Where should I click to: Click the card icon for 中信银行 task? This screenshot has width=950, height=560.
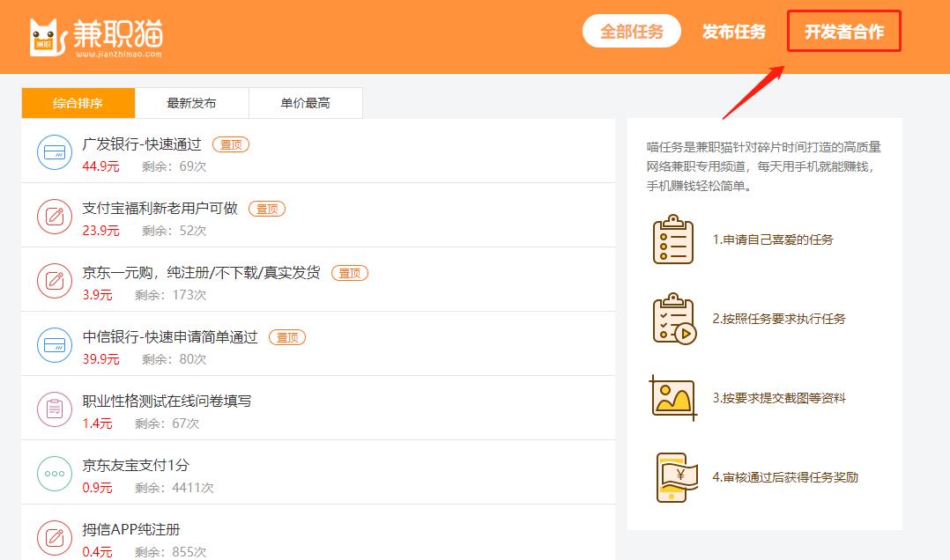(55, 344)
